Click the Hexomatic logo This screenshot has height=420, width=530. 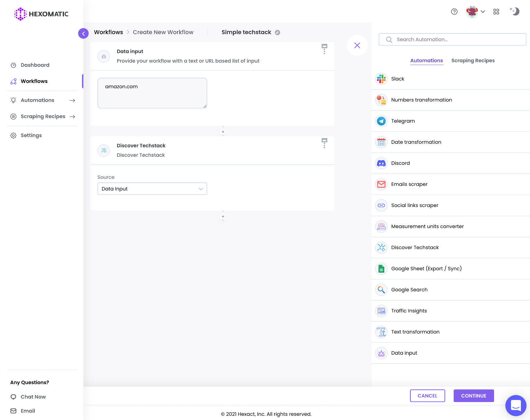(x=41, y=14)
